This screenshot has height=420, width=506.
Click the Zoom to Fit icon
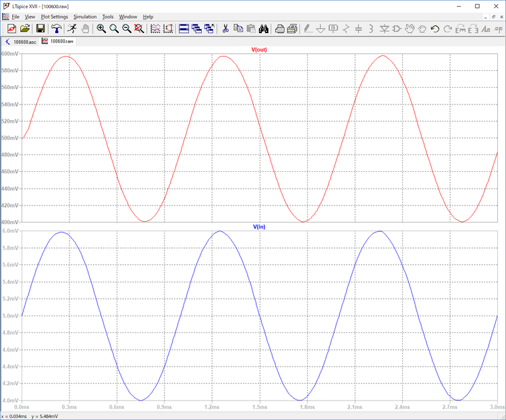pyautogui.click(x=138, y=28)
